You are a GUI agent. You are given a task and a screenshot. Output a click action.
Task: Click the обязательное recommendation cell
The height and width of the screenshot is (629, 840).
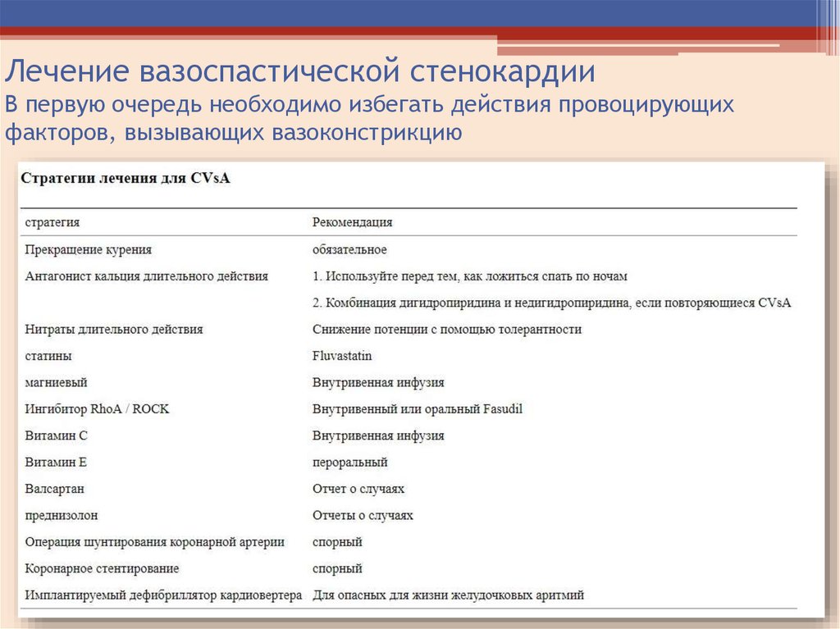click(349, 249)
